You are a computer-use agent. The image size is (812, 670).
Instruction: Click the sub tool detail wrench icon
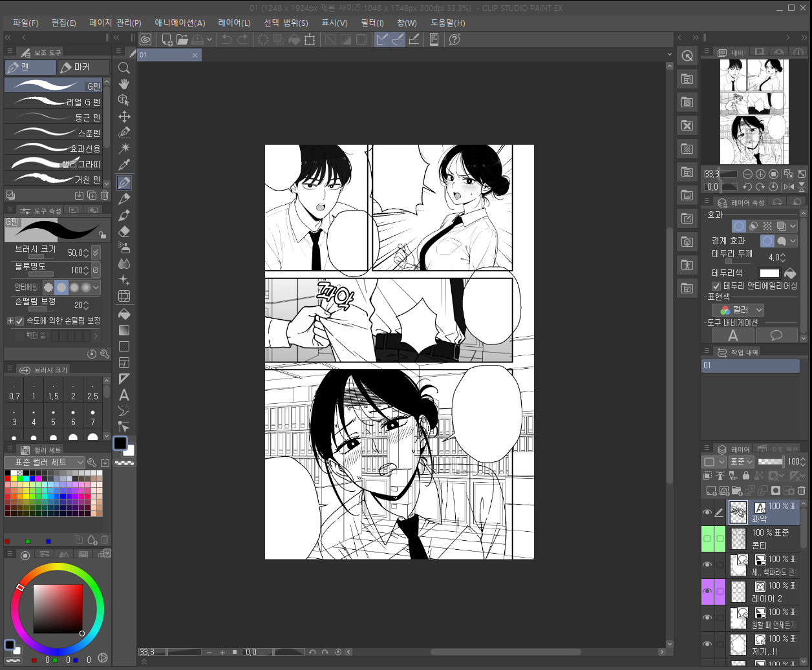(x=105, y=353)
